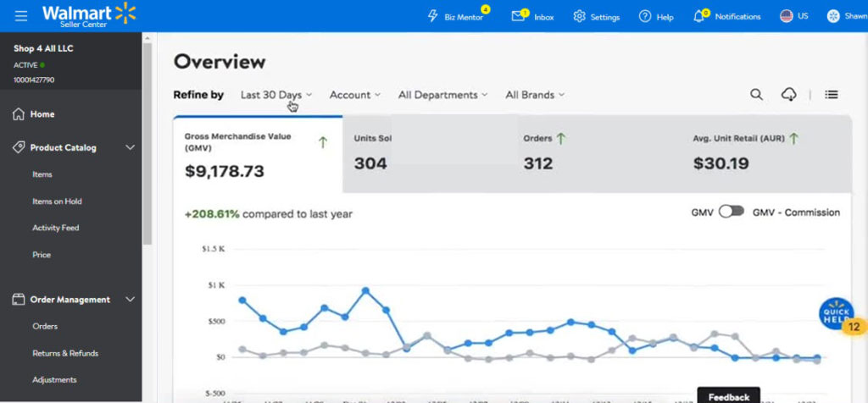This screenshot has height=403, width=868.
Task: Toggle GMV to GMV - Commission
Action: pos(731,213)
